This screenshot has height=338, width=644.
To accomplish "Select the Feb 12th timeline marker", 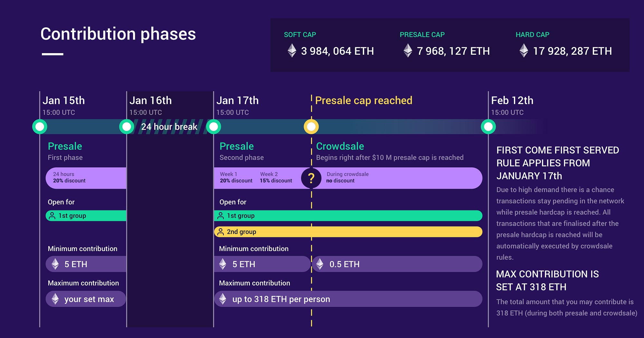I will pyautogui.click(x=488, y=127).
